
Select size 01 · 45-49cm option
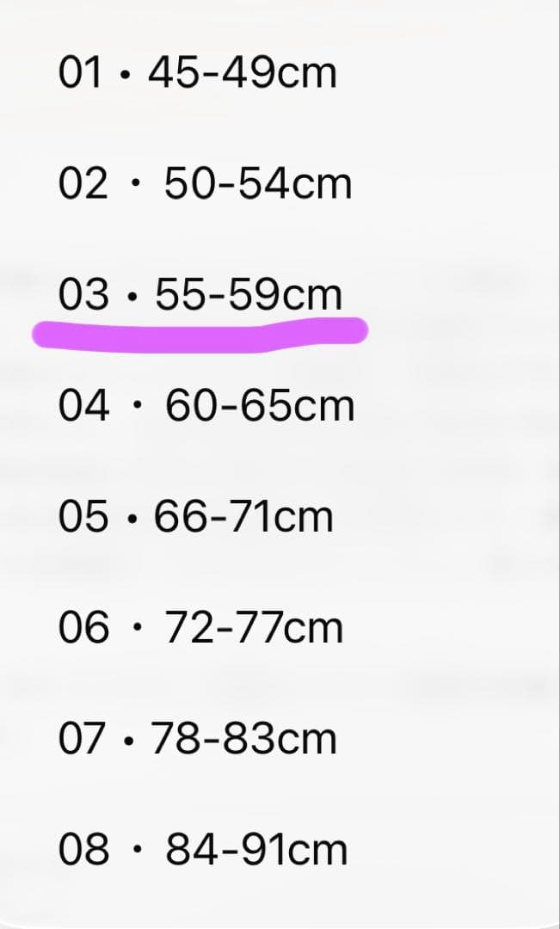click(197, 73)
